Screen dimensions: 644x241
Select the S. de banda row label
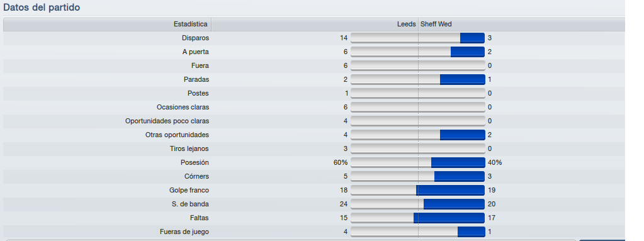pyautogui.click(x=190, y=205)
